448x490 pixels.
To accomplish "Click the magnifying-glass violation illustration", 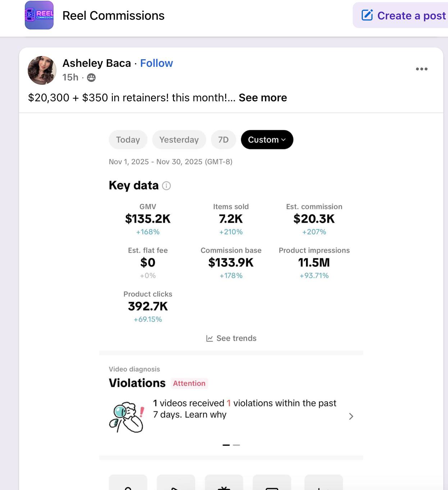I will click(x=127, y=416).
